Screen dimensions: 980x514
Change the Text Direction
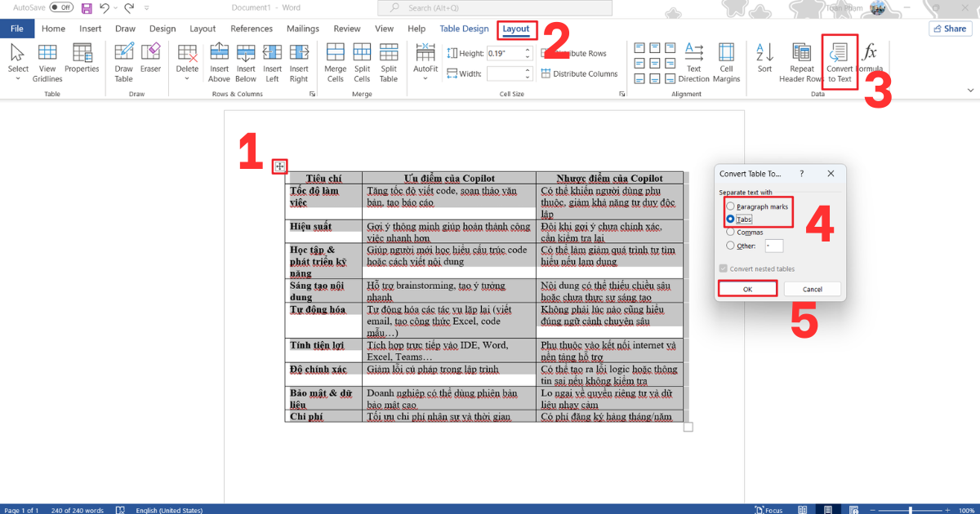(693, 61)
